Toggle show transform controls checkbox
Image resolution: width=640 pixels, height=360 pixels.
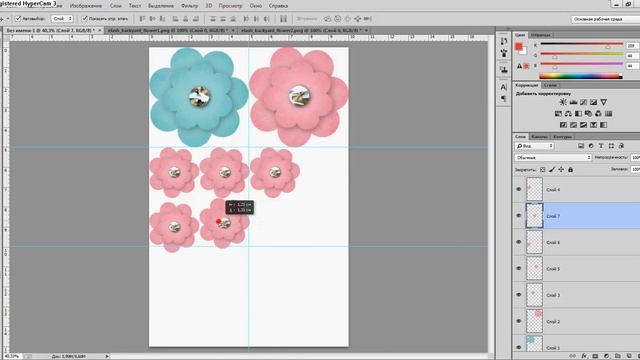tap(84, 19)
